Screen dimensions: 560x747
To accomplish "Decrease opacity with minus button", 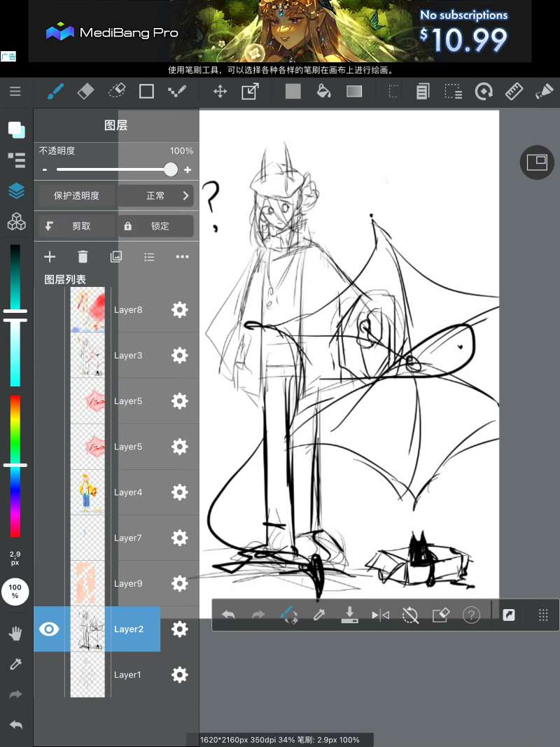I will click(45, 169).
